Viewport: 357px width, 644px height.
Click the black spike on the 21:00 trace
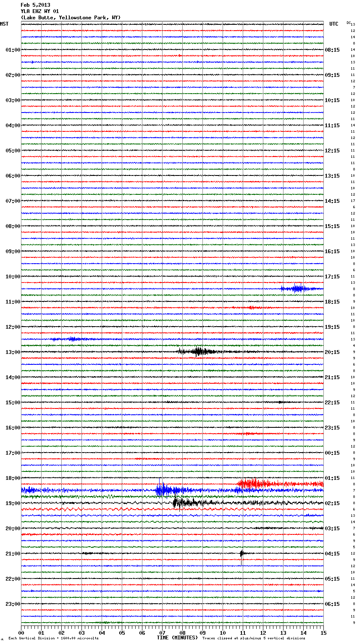[241, 554]
